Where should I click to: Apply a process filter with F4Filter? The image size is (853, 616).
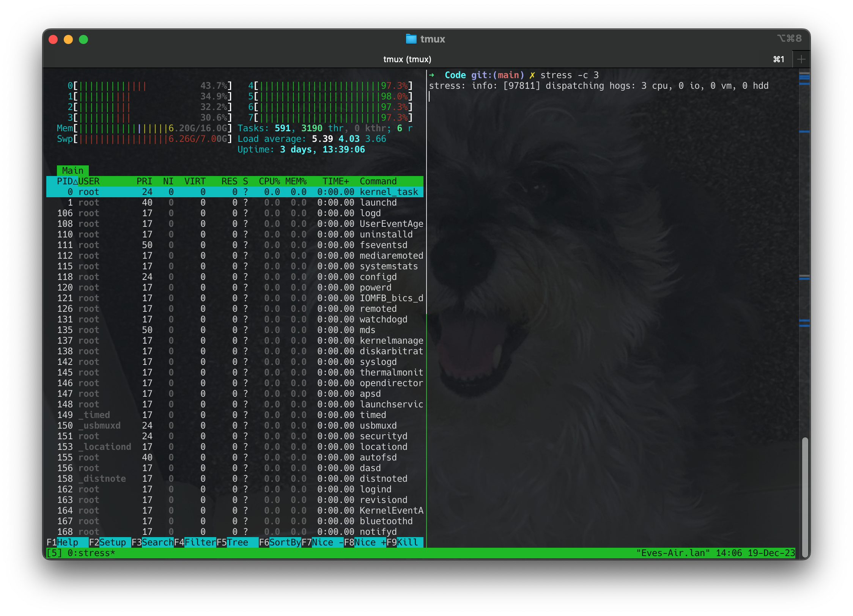196,542
